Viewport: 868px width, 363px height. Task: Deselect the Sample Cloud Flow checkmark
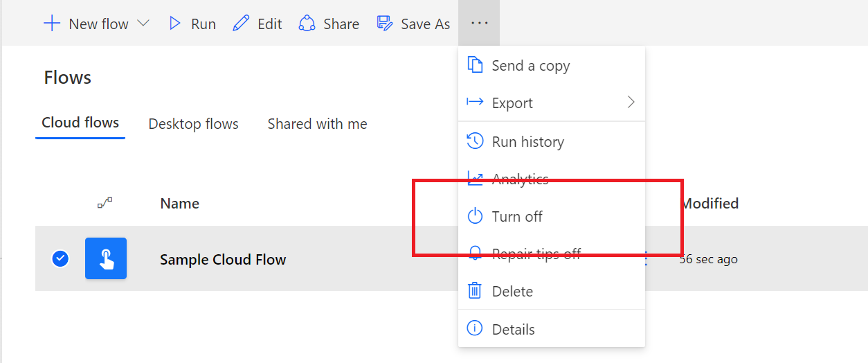click(x=60, y=259)
